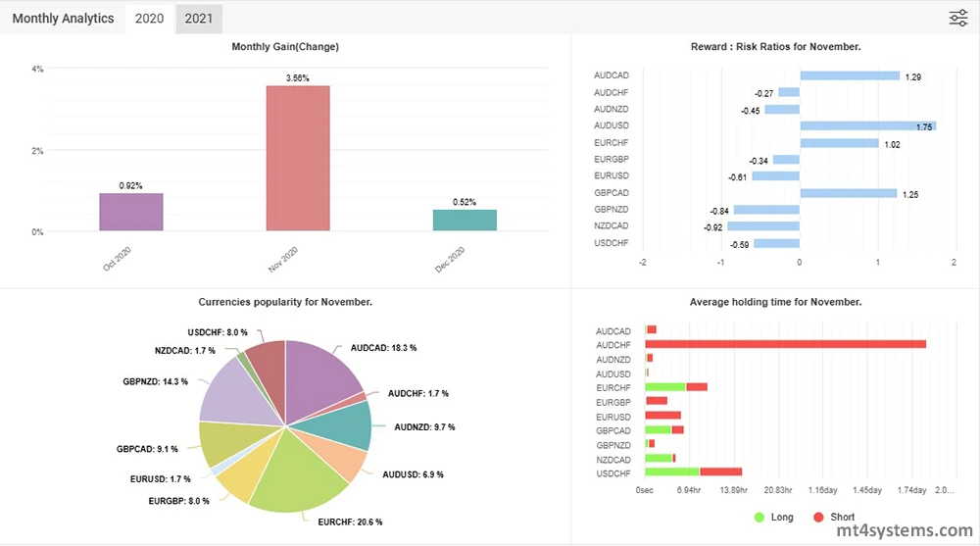The width and height of the screenshot is (980, 546).
Task: Click the AUDCHF short holding time bar
Action: (786, 344)
